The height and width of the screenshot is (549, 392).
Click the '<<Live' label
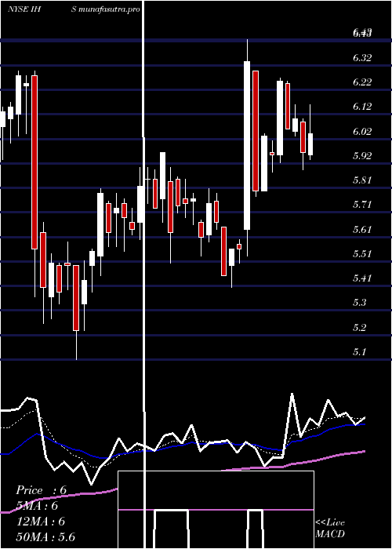click(x=330, y=523)
